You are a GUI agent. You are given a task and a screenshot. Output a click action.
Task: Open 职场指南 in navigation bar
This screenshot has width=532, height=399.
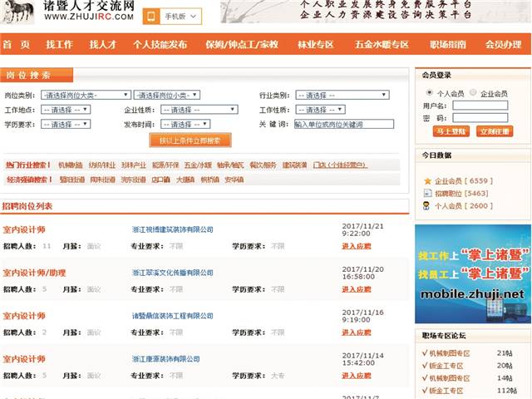[x=448, y=44]
